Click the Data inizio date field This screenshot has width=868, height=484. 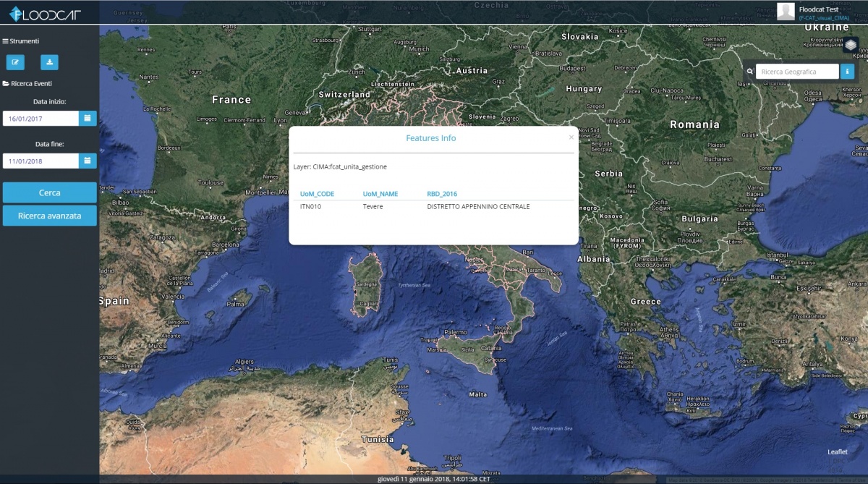click(x=41, y=119)
